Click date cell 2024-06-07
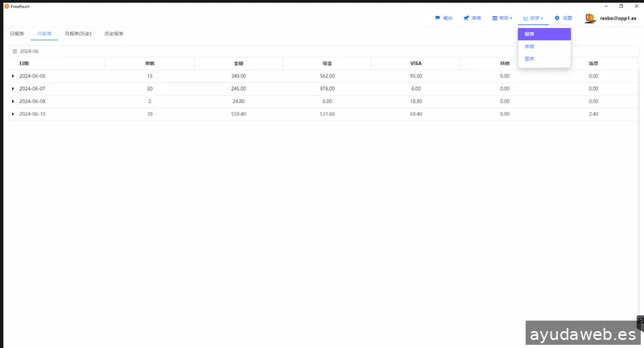The width and height of the screenshot is (644, 348). [32, 89]
